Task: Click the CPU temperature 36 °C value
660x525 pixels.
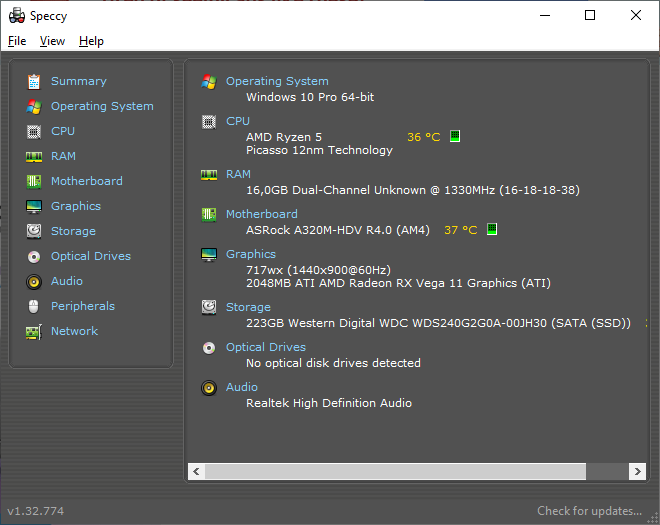Action: (x=423, y=137)
